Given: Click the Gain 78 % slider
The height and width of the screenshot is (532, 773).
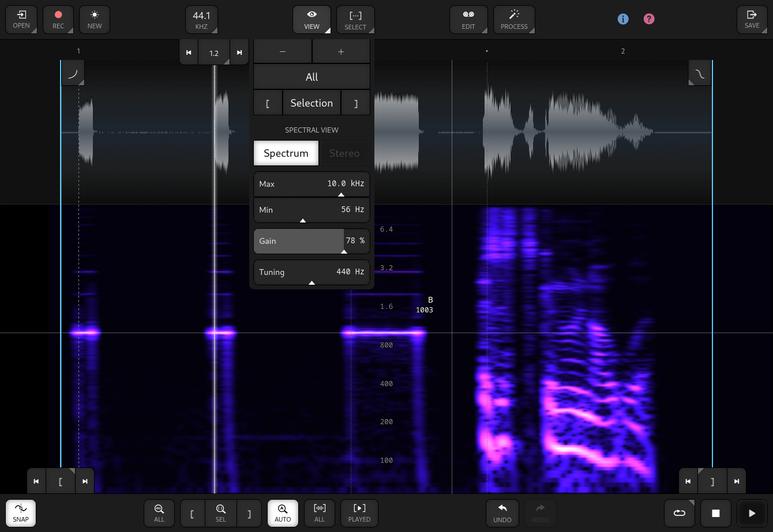Looking at the screenshot, I should pos(312,241).
